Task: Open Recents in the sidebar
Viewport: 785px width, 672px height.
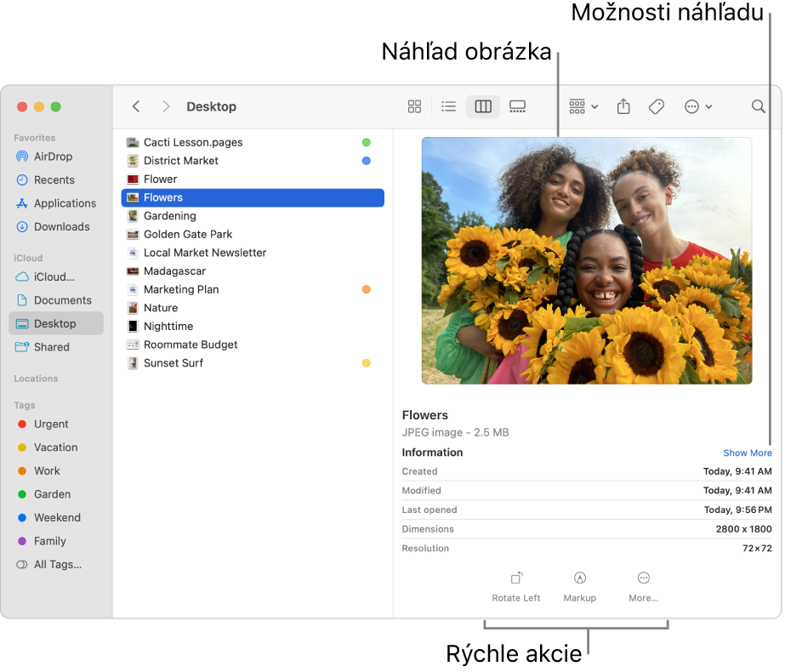Action: tap(55, 180)
